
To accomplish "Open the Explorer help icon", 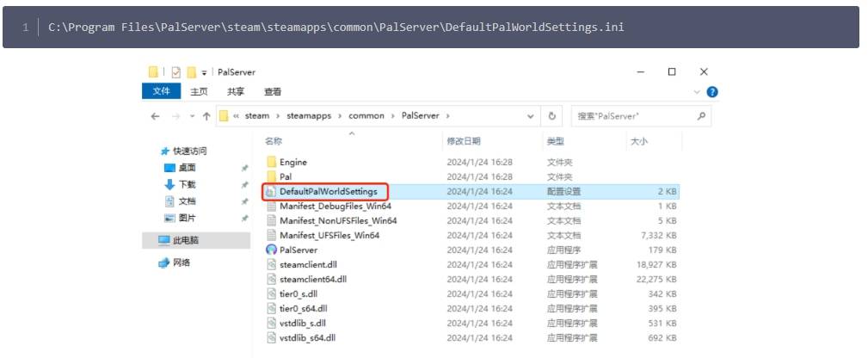I will click(712, 92).
